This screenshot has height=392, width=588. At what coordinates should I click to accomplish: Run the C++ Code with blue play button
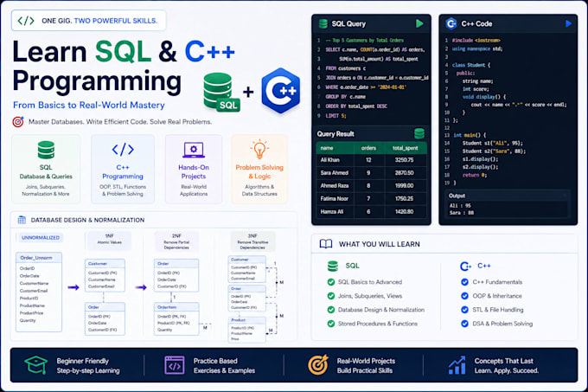568,23
